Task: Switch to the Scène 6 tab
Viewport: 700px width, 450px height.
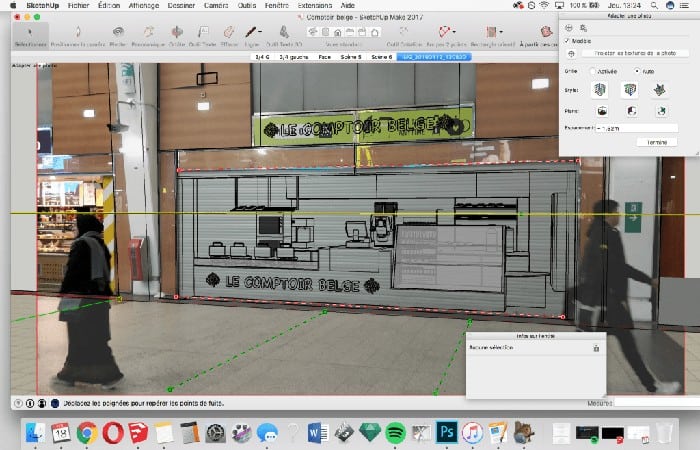Action: pyautogui.click(x=381, y=57)
